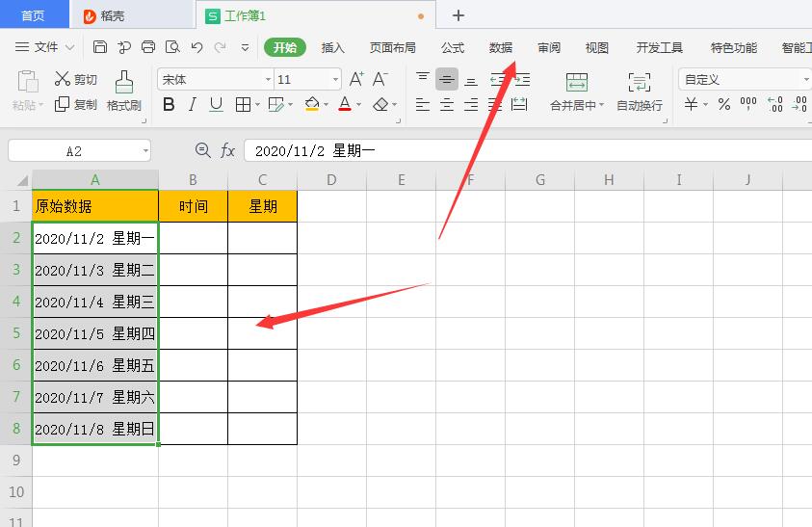Open the font name 宋体 dropdown
Image resolution: width=812 pixels, height=527 pixels.
[x=268, y=79]
